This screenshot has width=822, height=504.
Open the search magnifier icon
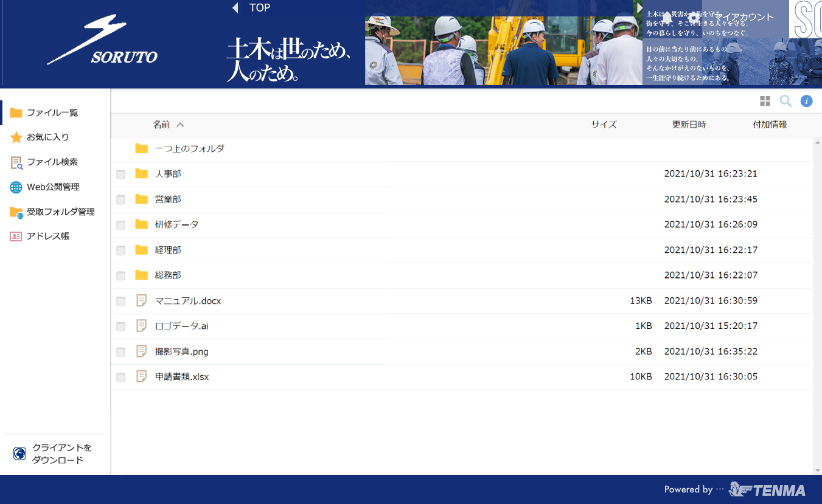tap(785, 101)
